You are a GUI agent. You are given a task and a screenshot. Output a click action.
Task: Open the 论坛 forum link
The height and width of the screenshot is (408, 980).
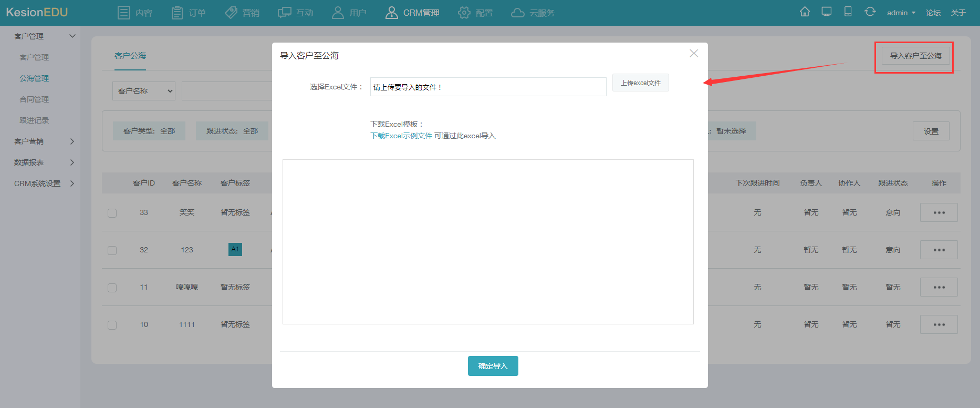pos(933,13)
